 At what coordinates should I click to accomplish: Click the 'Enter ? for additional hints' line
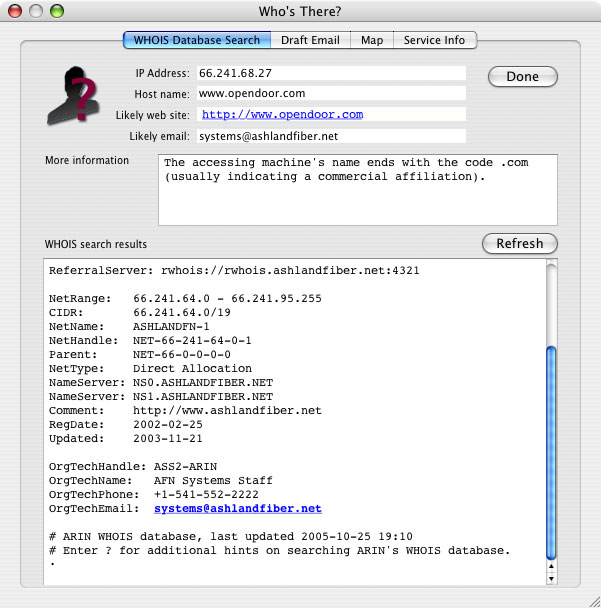tap(280, 550)
